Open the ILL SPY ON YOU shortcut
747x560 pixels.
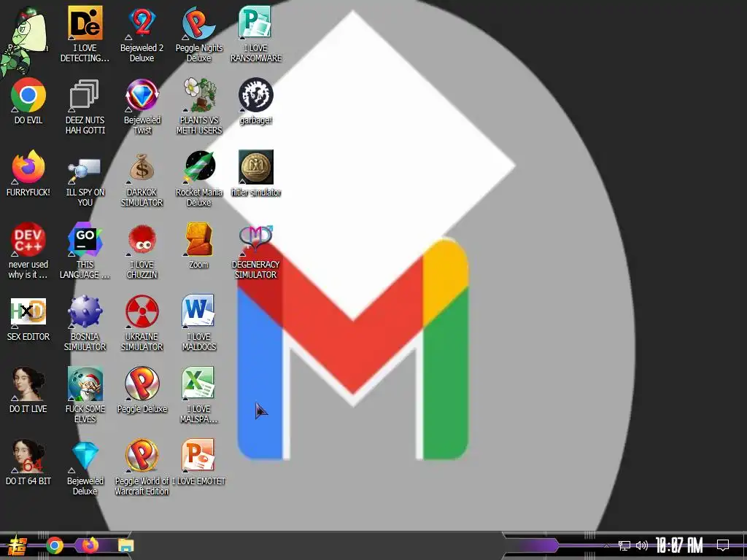point(85,171)
